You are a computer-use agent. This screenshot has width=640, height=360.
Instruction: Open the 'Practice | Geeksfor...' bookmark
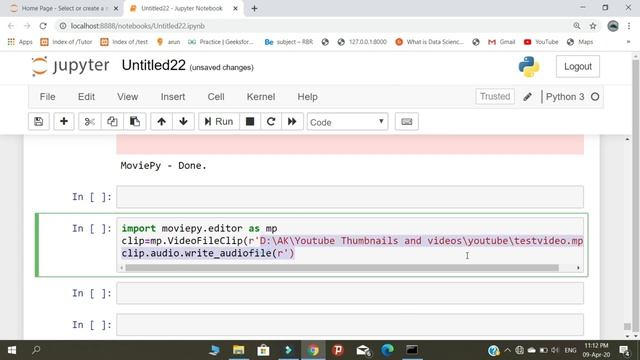tap(220, 42)
